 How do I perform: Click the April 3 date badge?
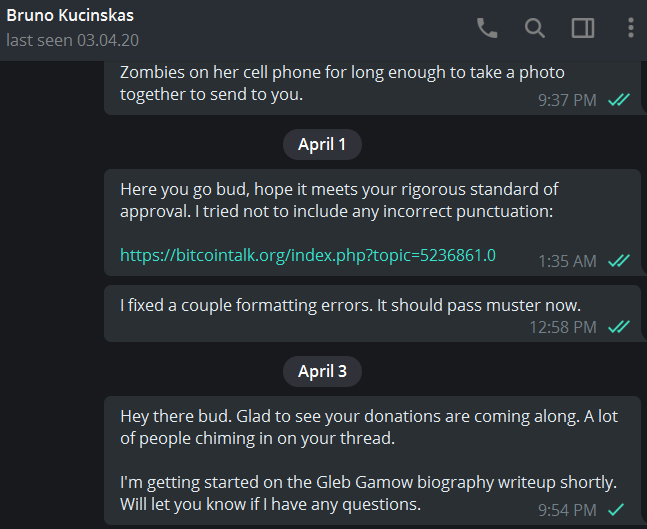click(x=322, y=371)
